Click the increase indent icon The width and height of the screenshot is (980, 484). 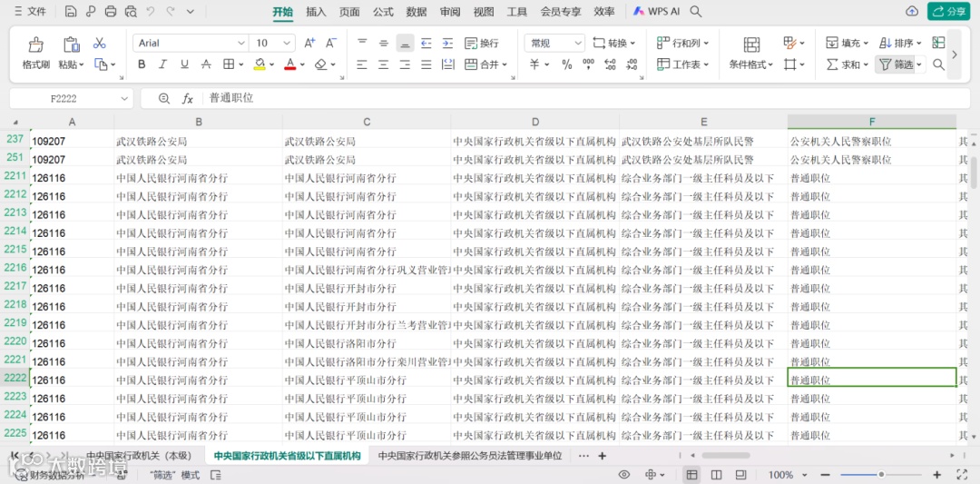click(447, 44)
